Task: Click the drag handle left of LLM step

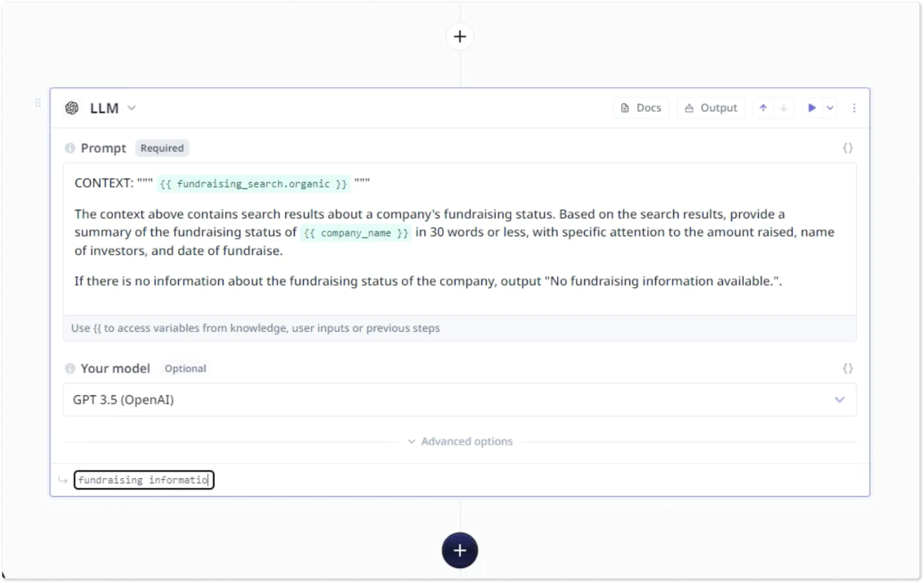Action: click(x=38, y=103)
